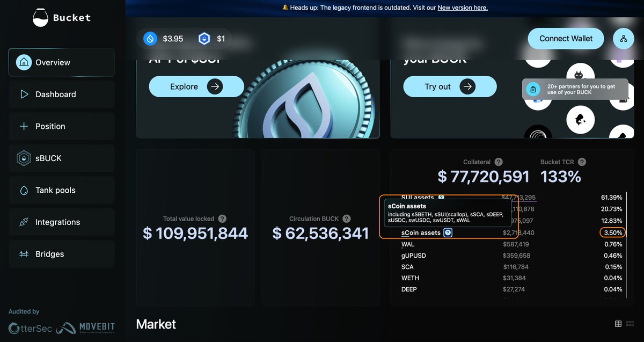Viewport: 644px width, 342px height.
Task: Click the help icon next to Bucket TCR
Action: click(x=582, y=162)
